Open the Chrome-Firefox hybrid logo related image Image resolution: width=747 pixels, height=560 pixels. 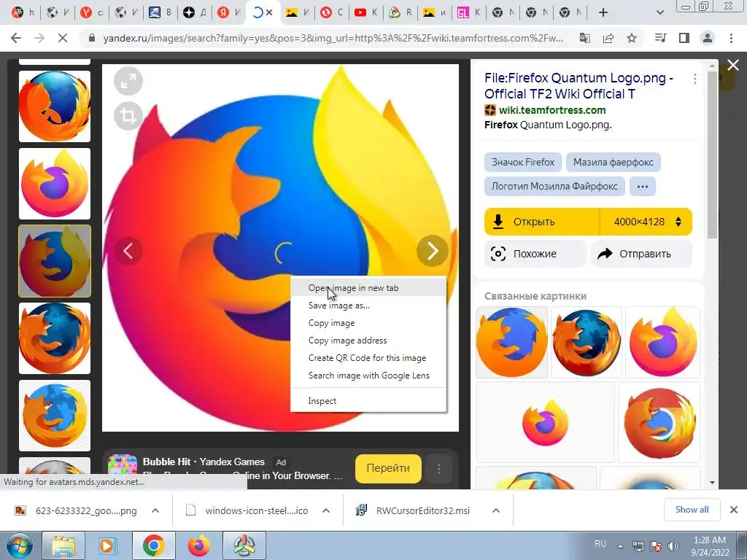point(659,422)
